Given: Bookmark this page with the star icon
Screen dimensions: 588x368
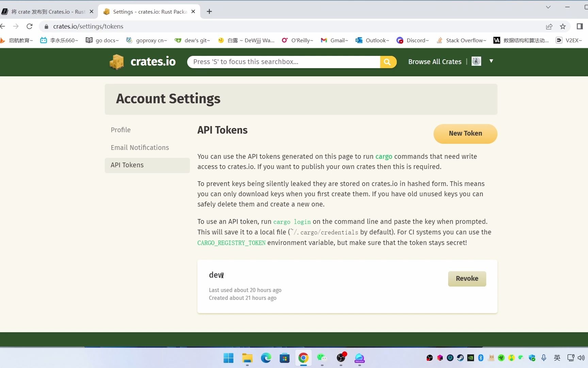Looking at the screenshot, I should point(563,27).
